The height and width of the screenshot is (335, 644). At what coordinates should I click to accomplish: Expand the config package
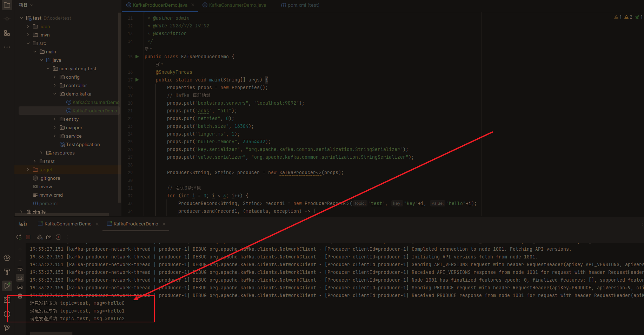(x=55, y=77)
